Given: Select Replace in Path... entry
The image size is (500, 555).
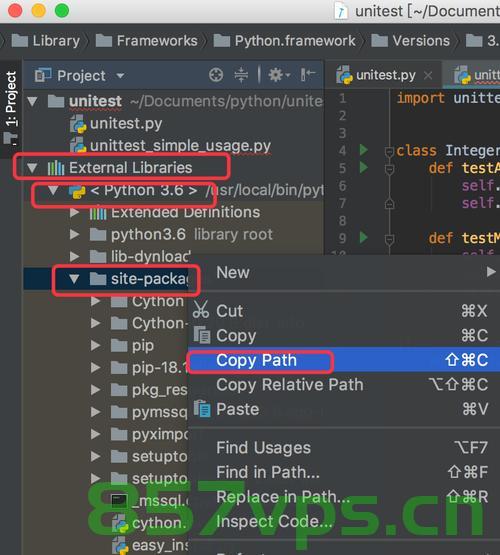Looking at the screenshot, I should 344,496.
